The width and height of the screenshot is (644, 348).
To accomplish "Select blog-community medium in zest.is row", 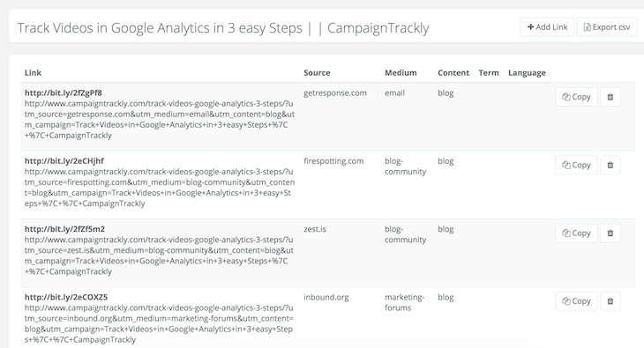I will pyautogui.click(x=406, y=234).
